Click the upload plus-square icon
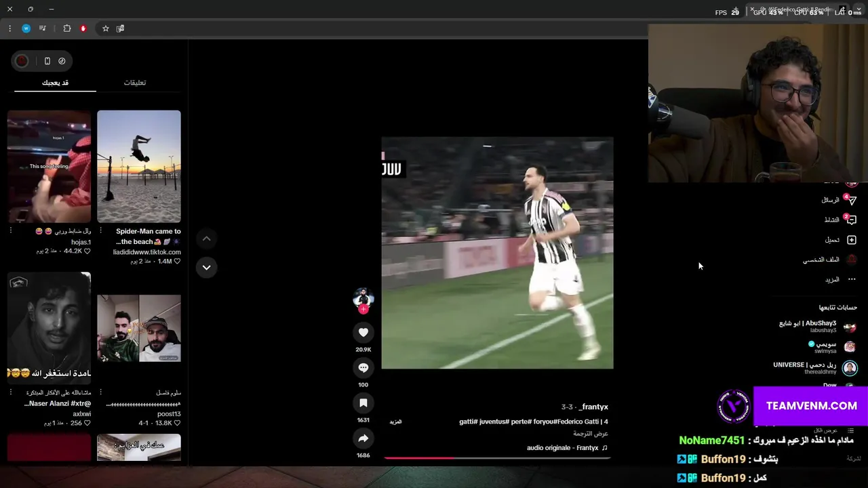This screenshot has height=488, width=868. (x=852, y=240)
